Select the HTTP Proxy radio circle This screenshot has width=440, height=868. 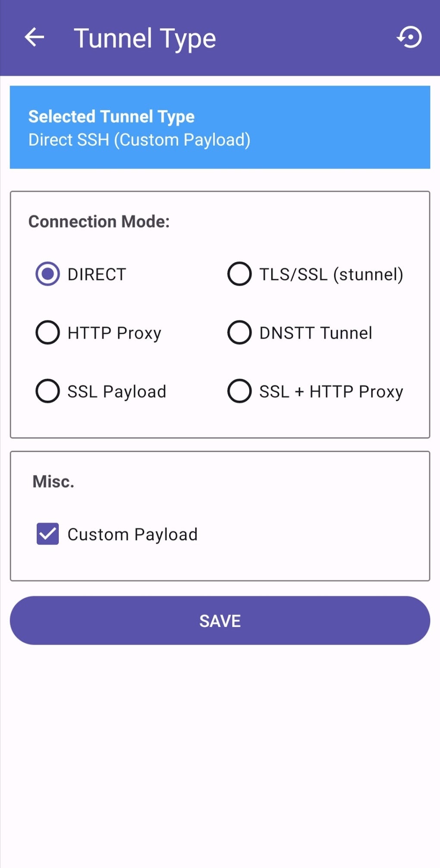47,333
